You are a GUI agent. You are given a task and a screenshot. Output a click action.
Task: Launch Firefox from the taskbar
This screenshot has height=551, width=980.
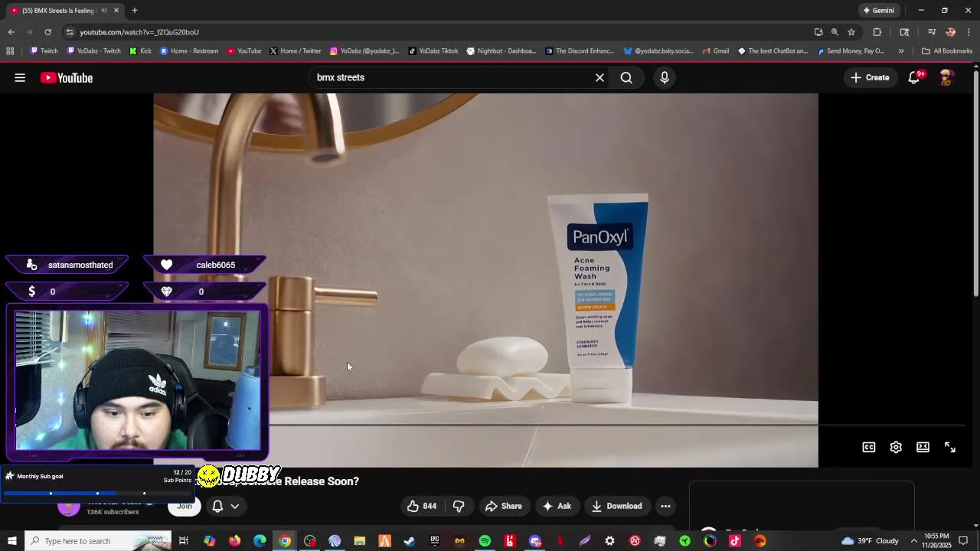click(234, 541)
